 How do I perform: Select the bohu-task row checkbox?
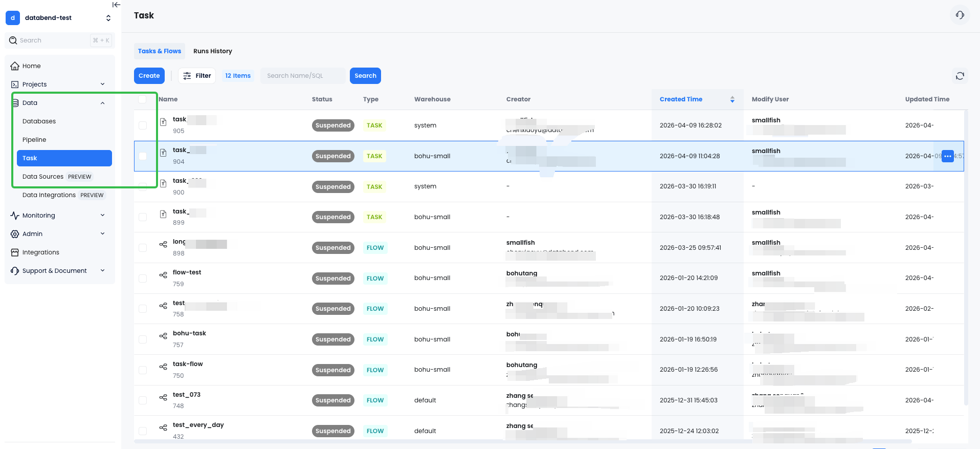pyautogui.click(x=143, y=339)
